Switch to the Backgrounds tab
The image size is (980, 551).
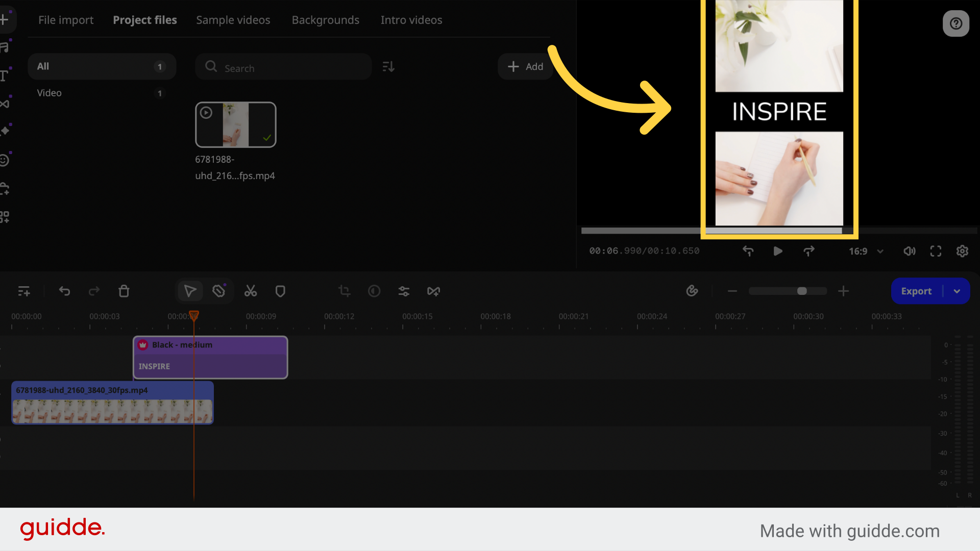[x=325, y=20]
